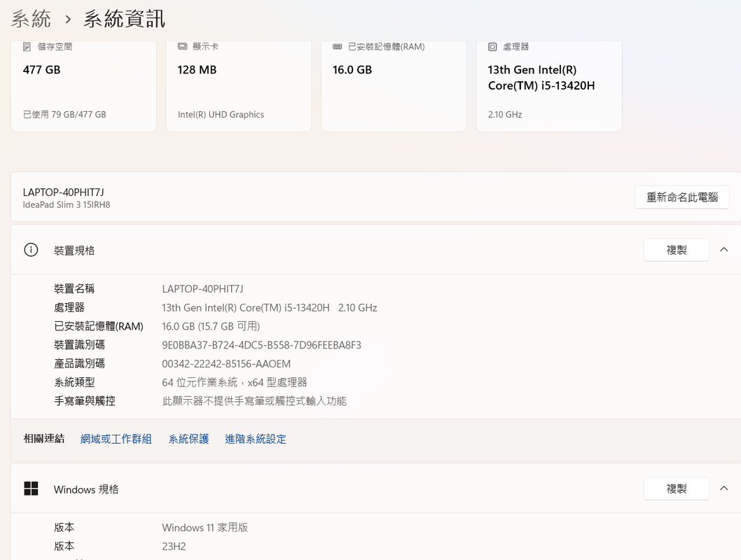Image resolution: width=741 pixels, height=560 pixels.
Task: Select LAPTOP-40PHIT7J in the 裝置名稱 row
Action: pyautogui.click(x=202, y=288)
